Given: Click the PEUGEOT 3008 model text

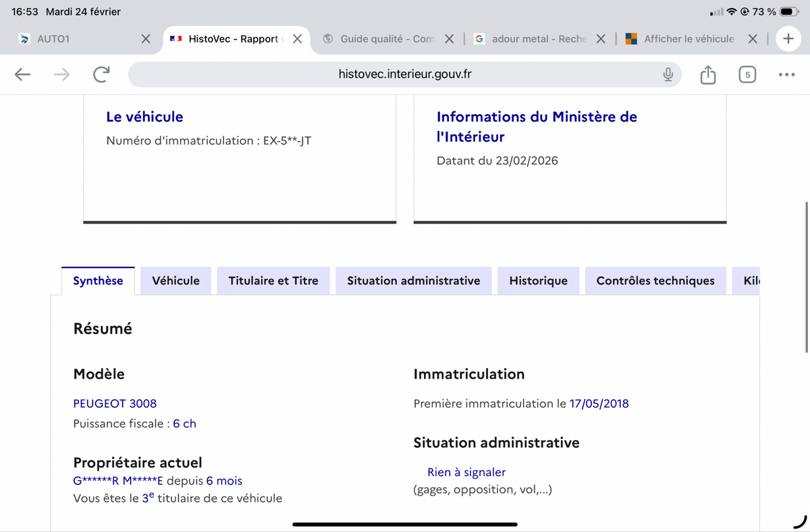Looking at the screenshot, I should 115,403.
